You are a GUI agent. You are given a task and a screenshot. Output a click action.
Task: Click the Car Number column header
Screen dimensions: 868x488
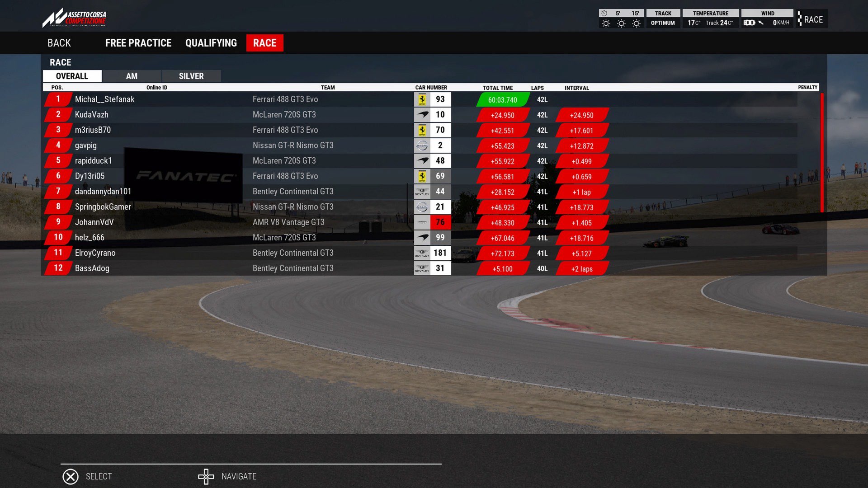(431, 88)
